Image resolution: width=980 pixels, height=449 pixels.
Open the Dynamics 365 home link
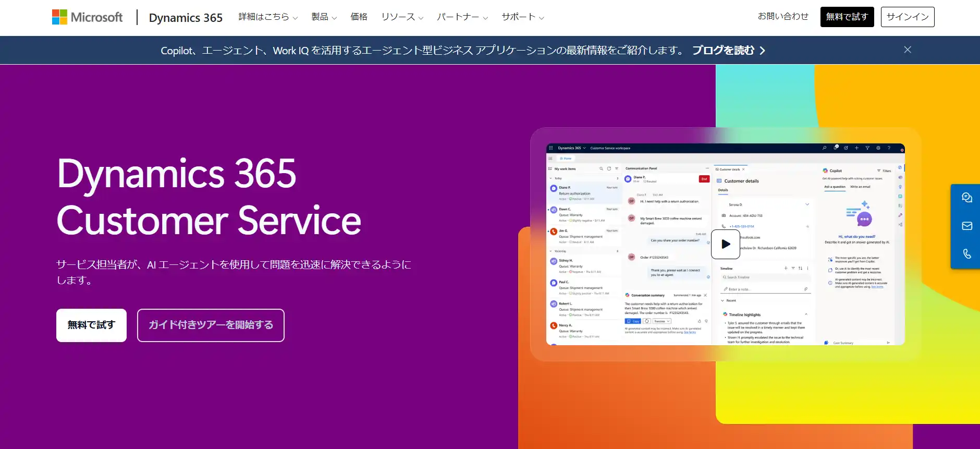tap(186, 18)
